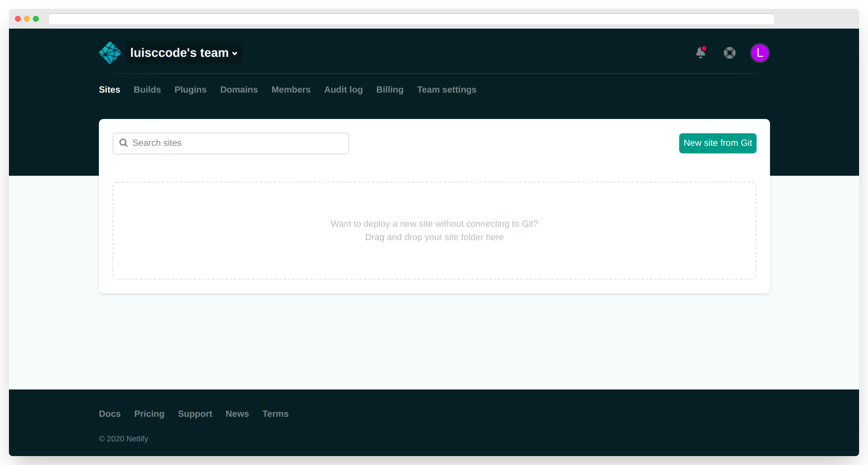This screenshot has width=868, height=465.
Task: View the Audit log tab
Action: click(344, 89)
